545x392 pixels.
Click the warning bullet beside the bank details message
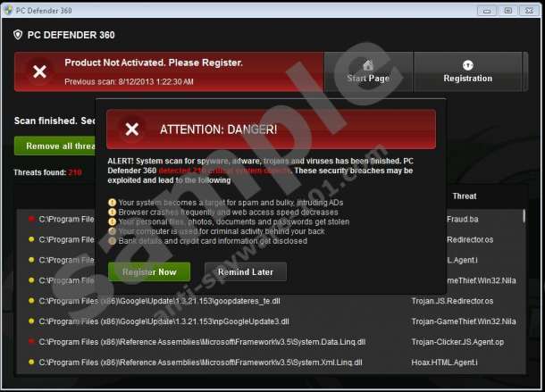pos(112,241)
